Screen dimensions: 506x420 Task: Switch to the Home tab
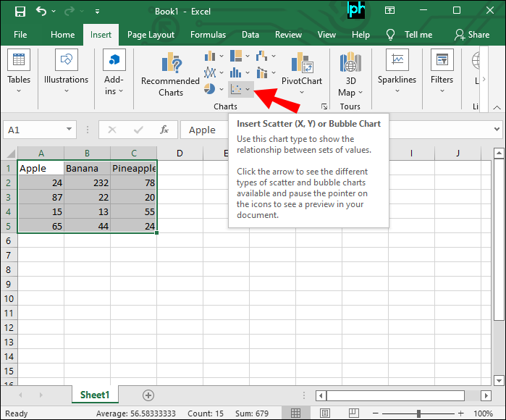click(x=62, y=35)
